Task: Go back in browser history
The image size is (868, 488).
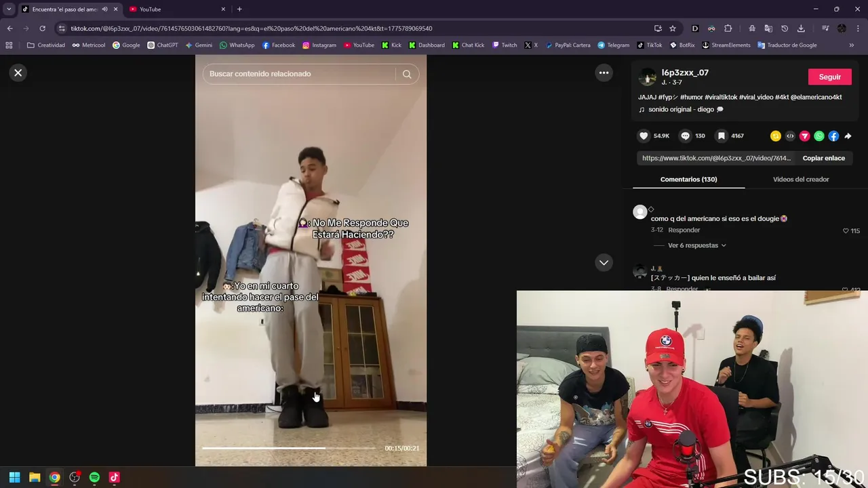Action: pyautogui.click(x=9, y=28)
